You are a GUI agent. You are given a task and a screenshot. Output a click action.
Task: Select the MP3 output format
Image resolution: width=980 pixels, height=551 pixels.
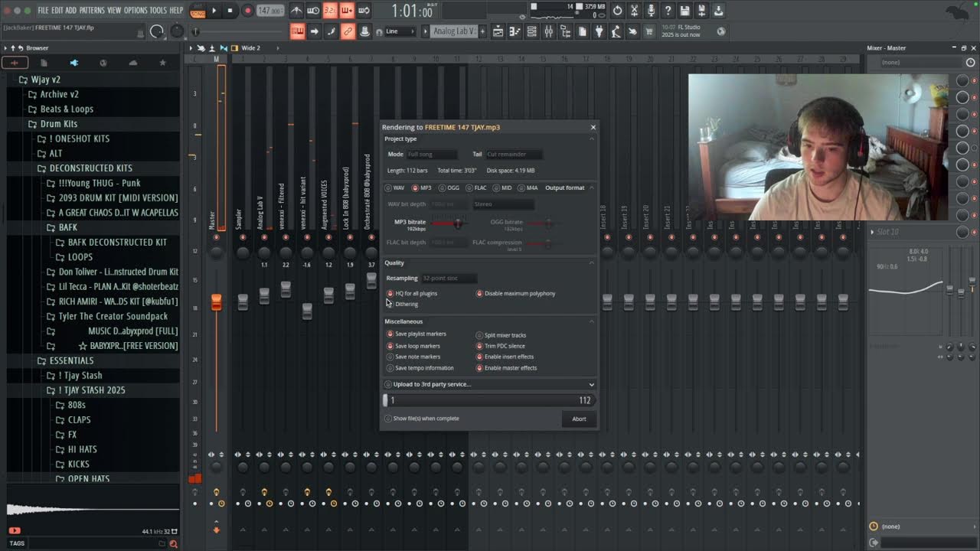tap(422, 187)
